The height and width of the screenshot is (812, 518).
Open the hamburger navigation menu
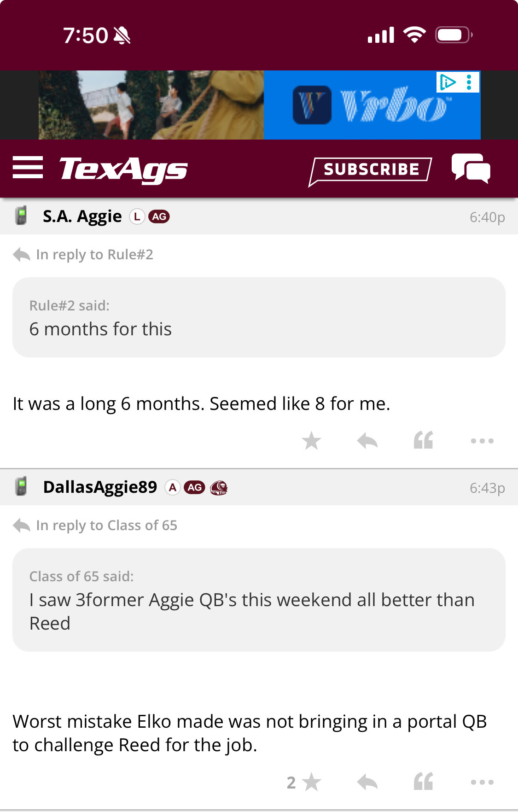(x=28, y=167)
